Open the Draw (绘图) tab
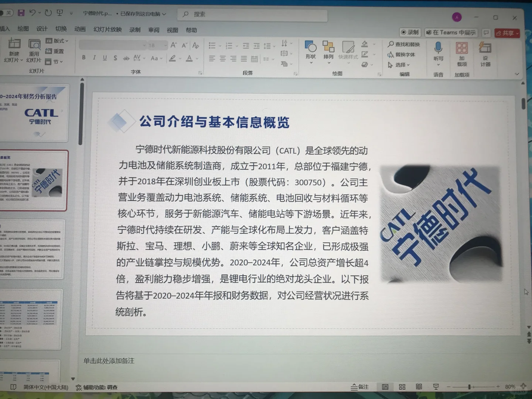Image resolution: width=532 pixels, height=399 pixels. (x=23, y=29)
